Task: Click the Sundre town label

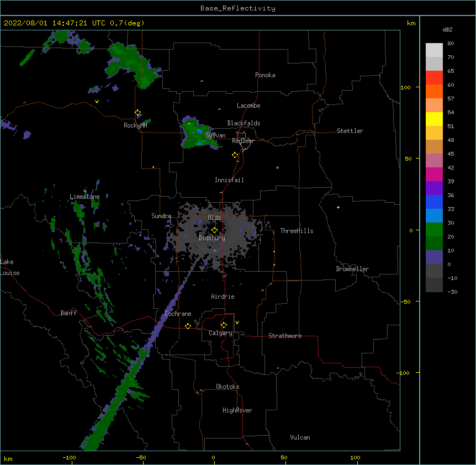Action: (x=161, y=216)
